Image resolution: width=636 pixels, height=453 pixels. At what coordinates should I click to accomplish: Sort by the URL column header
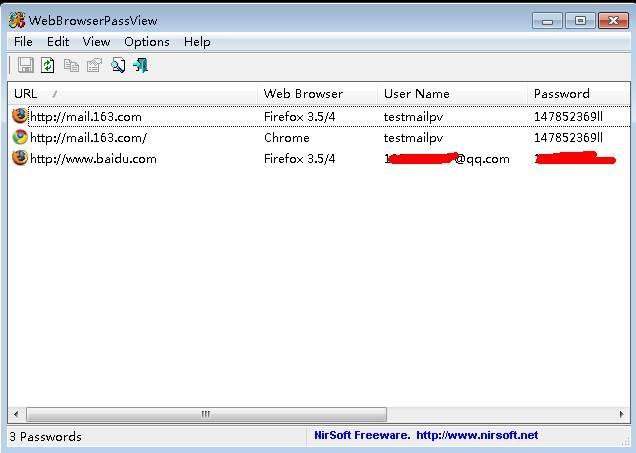tap(133, 94)
